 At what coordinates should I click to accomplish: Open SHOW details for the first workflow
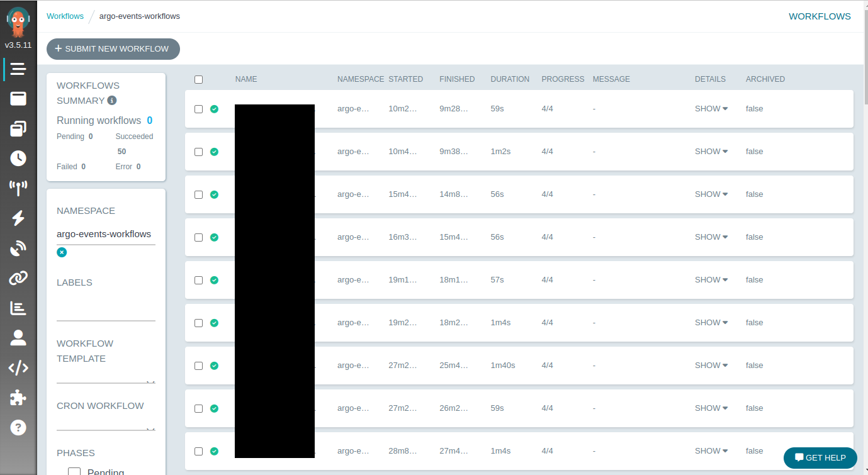tap(711, 108)
